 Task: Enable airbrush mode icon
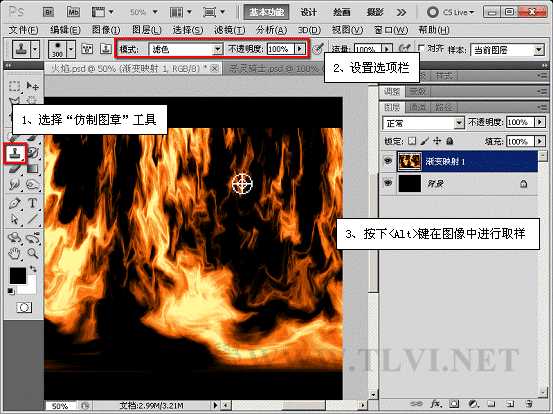coord(404,49)
